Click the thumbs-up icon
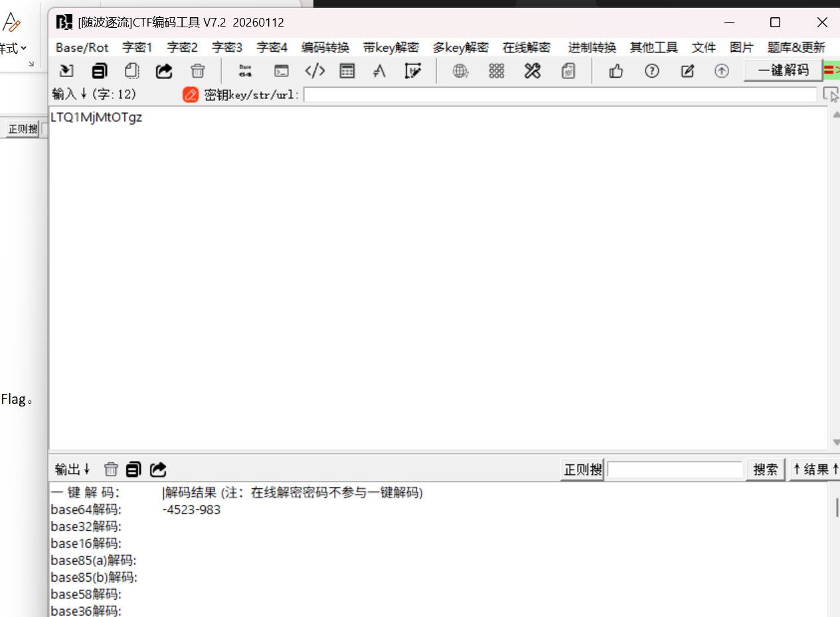This screenshot has height=617, width=840. 616,71
